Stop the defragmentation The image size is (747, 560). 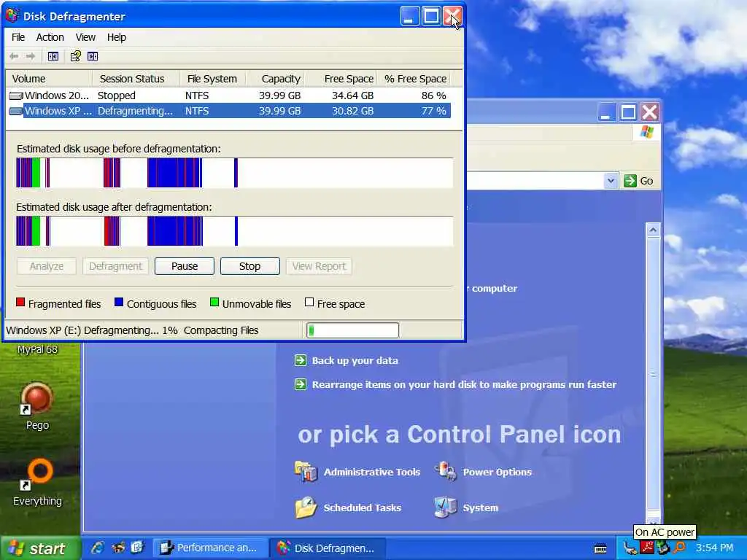tap(249, 266)
